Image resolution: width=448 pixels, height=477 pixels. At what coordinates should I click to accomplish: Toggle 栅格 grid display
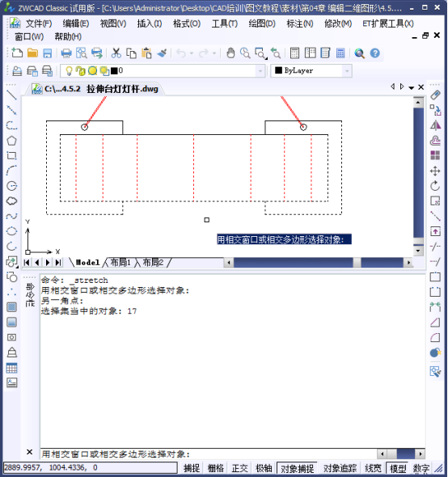click(x=216, y=468)
